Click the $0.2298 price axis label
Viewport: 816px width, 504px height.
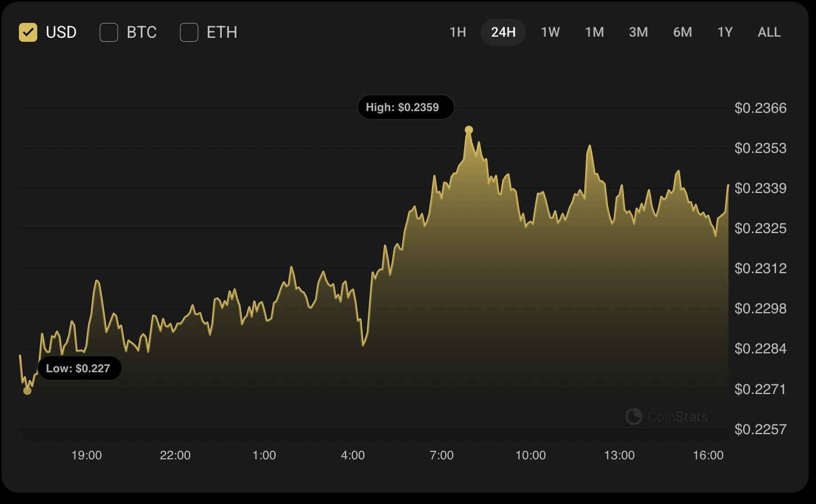click(760, 309)
